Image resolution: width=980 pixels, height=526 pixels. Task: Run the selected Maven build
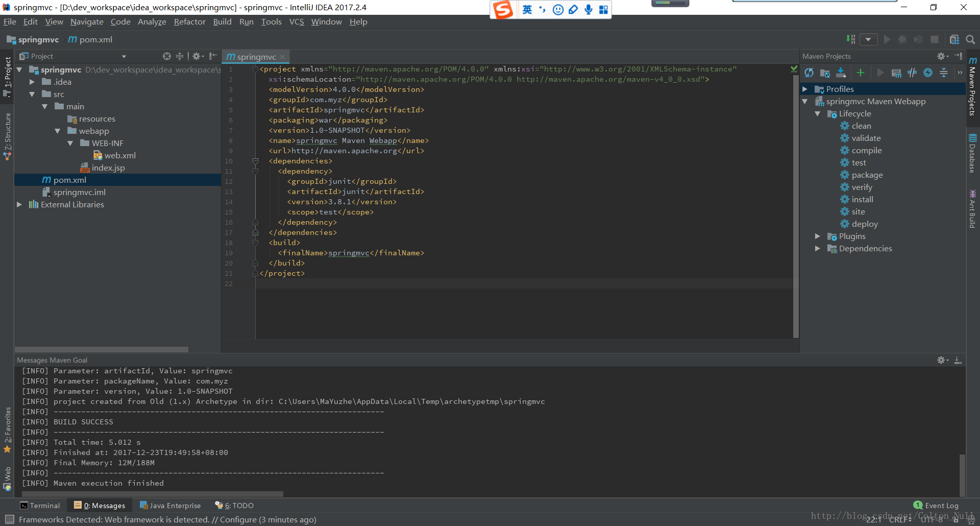click(x=880, y=73)
